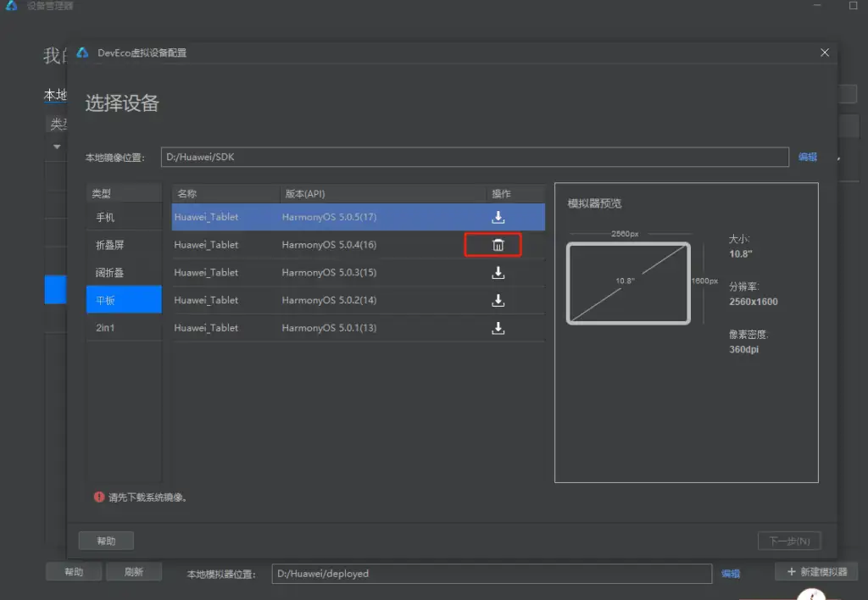Download HarmonyOS 5.0.5(17) system image
The image size is (868, 600).
(498, 217)
